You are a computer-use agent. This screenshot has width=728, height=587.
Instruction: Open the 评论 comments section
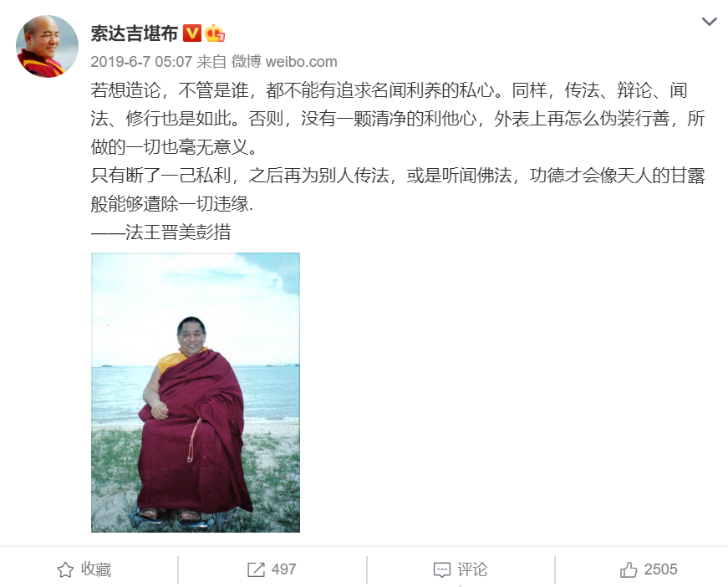click(472, 569)
